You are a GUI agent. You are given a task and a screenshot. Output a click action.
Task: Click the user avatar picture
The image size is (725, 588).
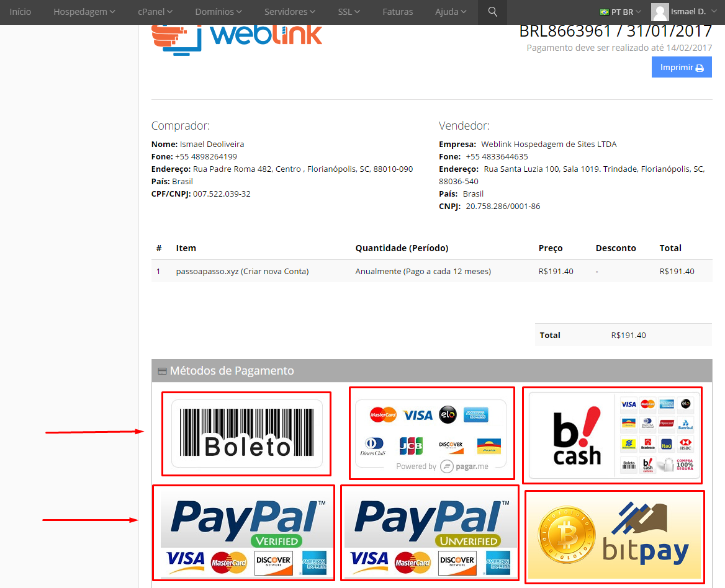click(x=660, y=12)
